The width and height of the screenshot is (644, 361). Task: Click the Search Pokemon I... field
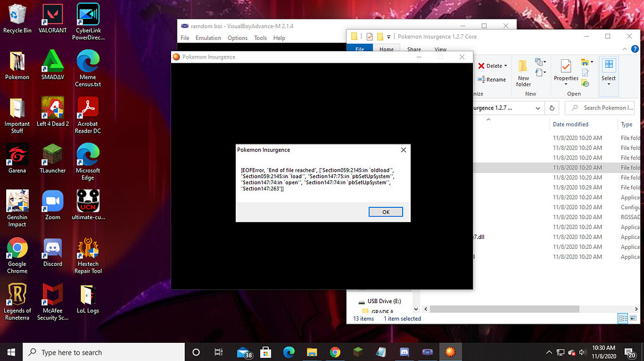point(599,108)
